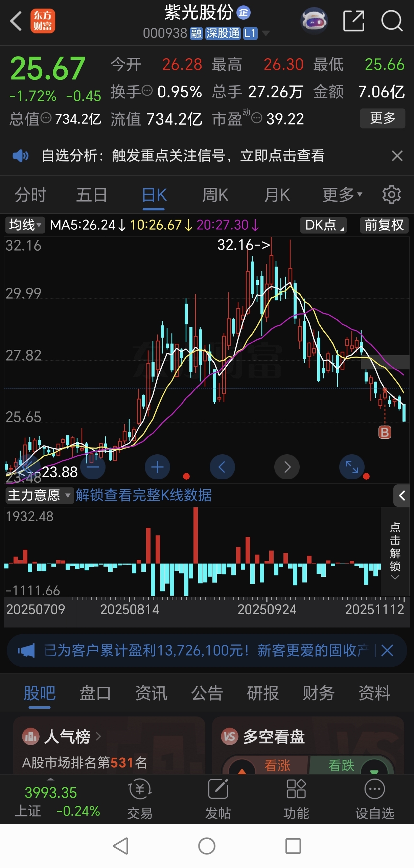This screenshot has width=414, height=868.
Task: Tap the 前复权 adjustment button
Action: coord(384,225)
